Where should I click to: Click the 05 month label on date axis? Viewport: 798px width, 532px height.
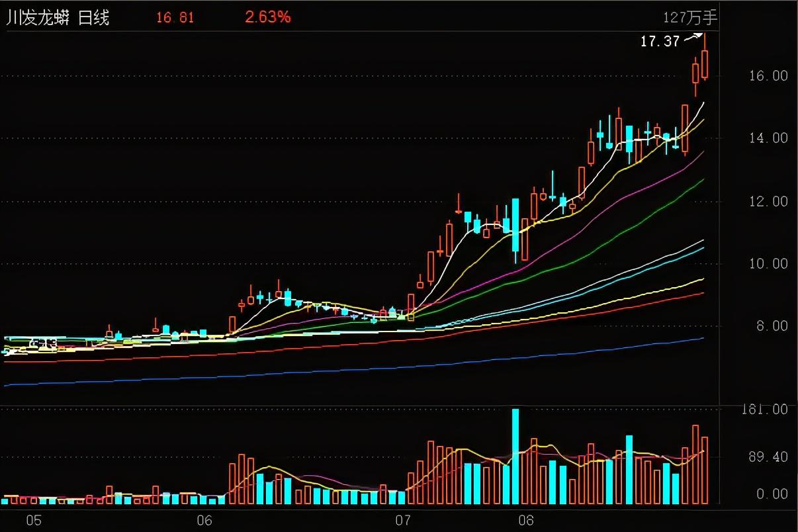click(x=34, y=519)
